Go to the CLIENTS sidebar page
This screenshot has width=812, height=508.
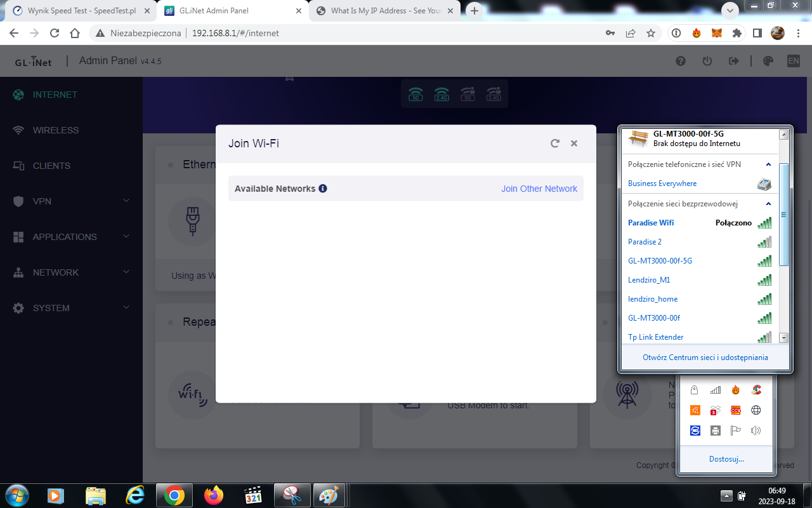(51, 166)
